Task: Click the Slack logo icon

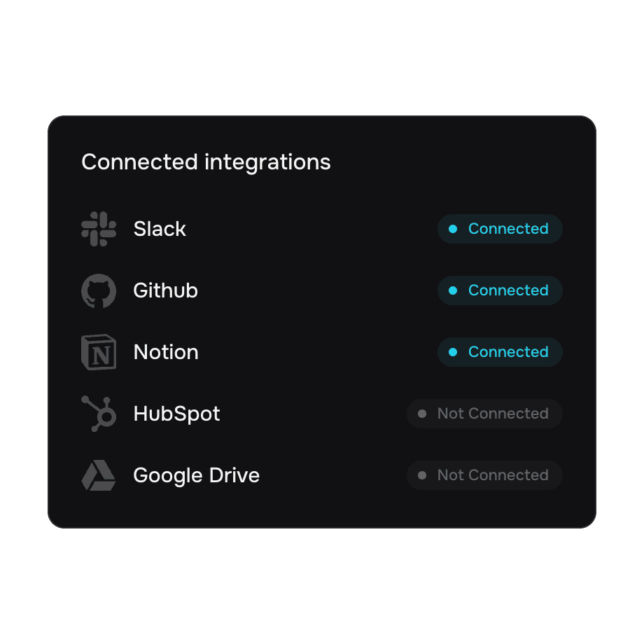Action: coord(99,229)
